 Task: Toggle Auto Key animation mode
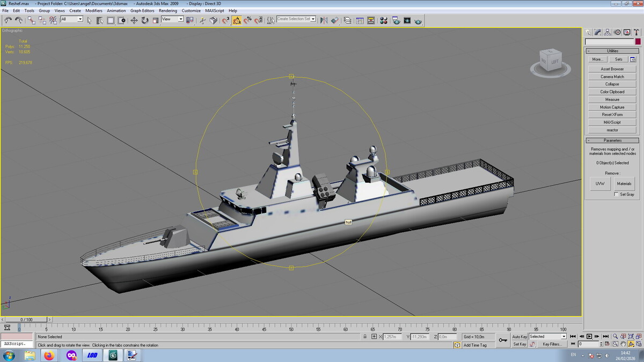coord(519,337)
